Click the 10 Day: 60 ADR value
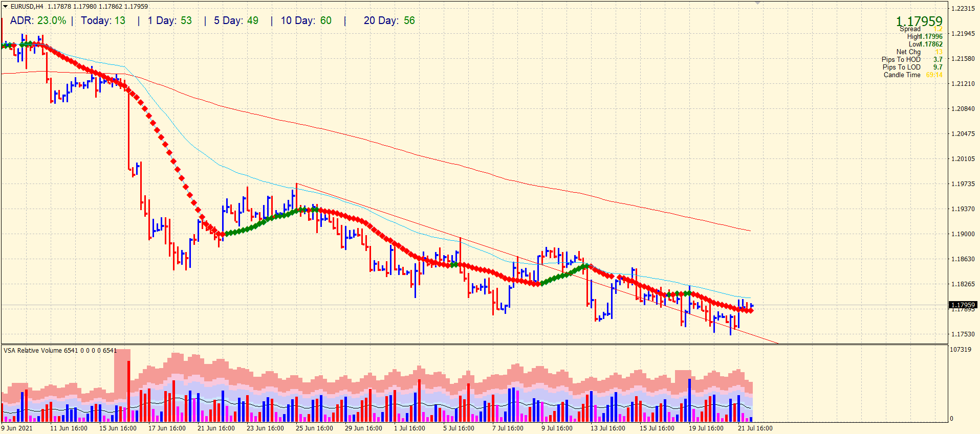The image size is (980, 434). coord(306,21)
